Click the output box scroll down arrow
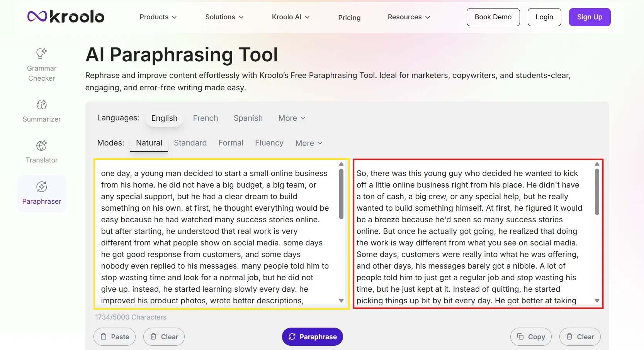 point(597,301)
